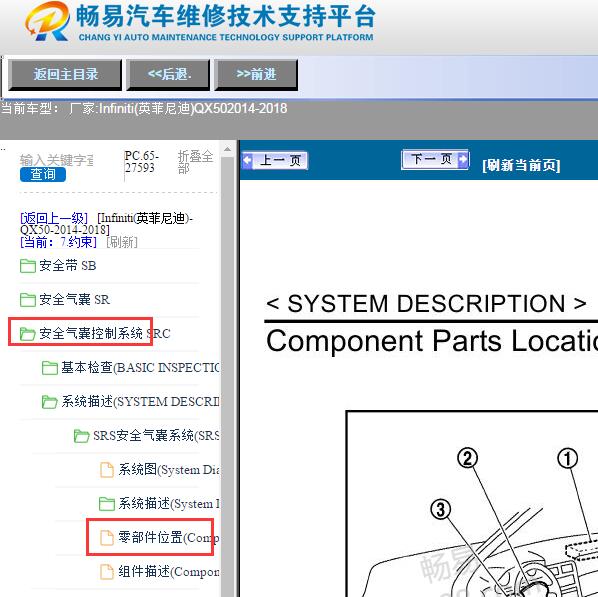Click the platform logo icon
The width and height of the screenshot is (598, 597).
point(48,22)
